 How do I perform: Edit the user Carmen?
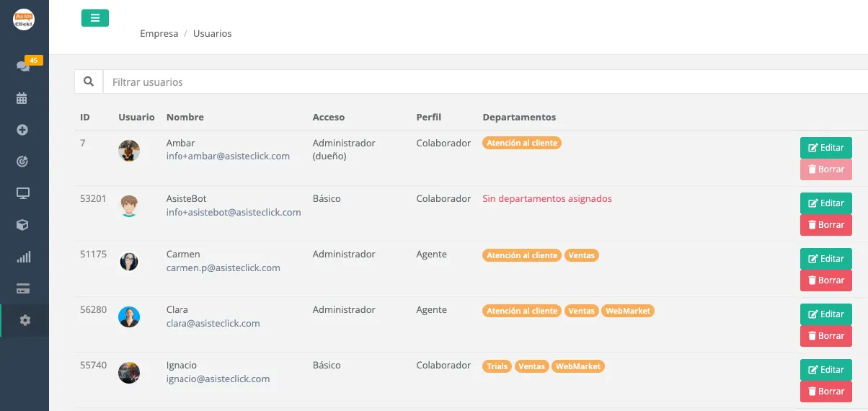tap(826, 259)
